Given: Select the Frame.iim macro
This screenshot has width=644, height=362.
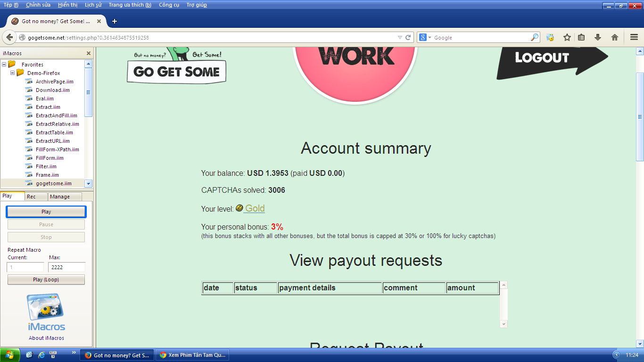Looking at the screenshot, I should [x=47, y=175].
